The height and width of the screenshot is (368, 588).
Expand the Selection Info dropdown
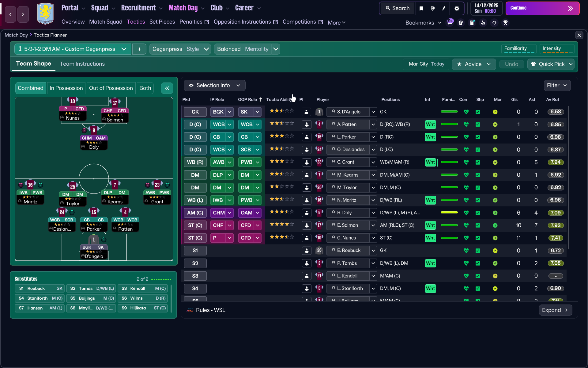(214, 86)
